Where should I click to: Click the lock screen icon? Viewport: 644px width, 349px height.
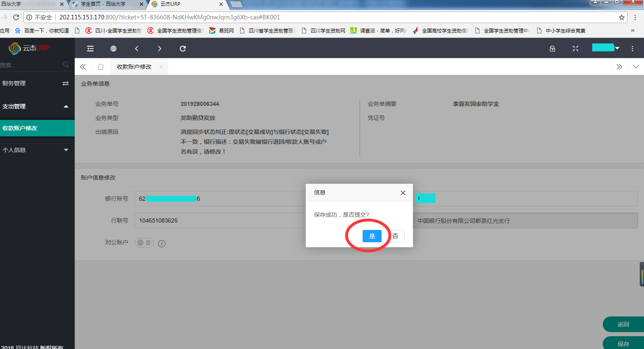(x=552, y=49)
